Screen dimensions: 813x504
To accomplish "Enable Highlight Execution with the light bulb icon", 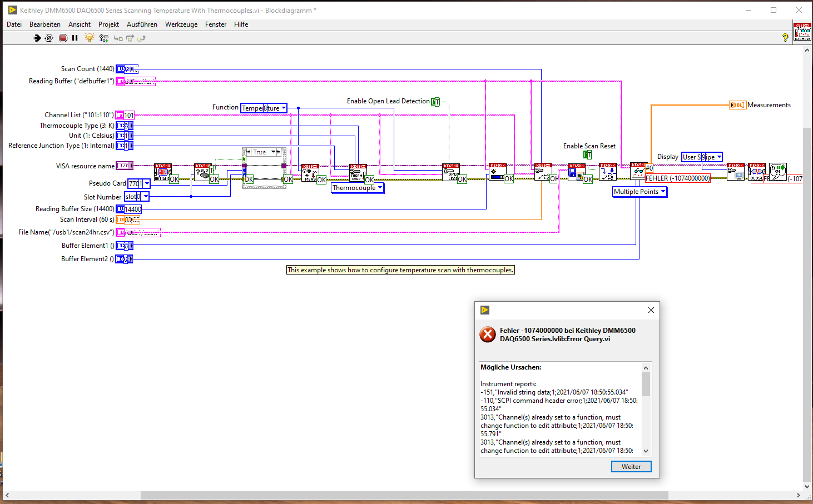I will click(x=89, y=38).
